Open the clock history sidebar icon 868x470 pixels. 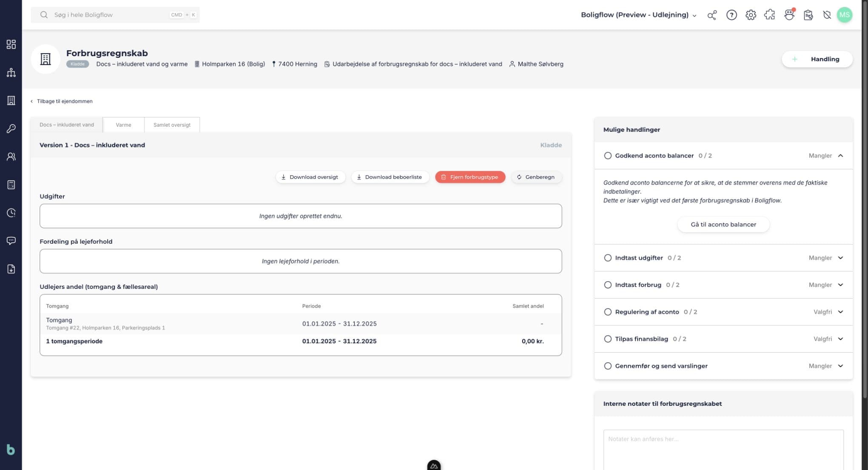coord(11,213)
